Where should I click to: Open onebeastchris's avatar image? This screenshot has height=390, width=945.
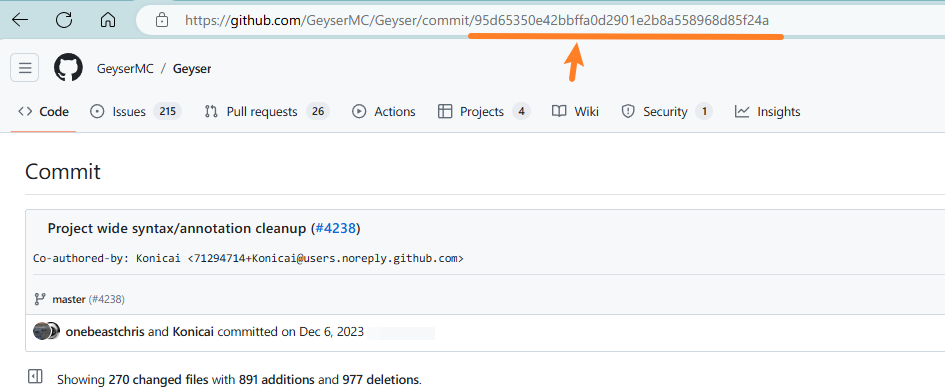coord(42,331)
